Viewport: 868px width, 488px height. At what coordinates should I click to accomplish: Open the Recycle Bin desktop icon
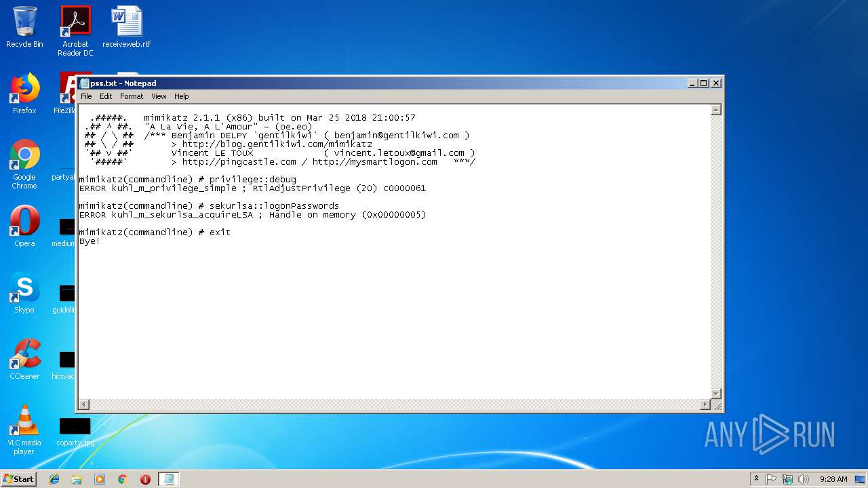click(24, 27)
